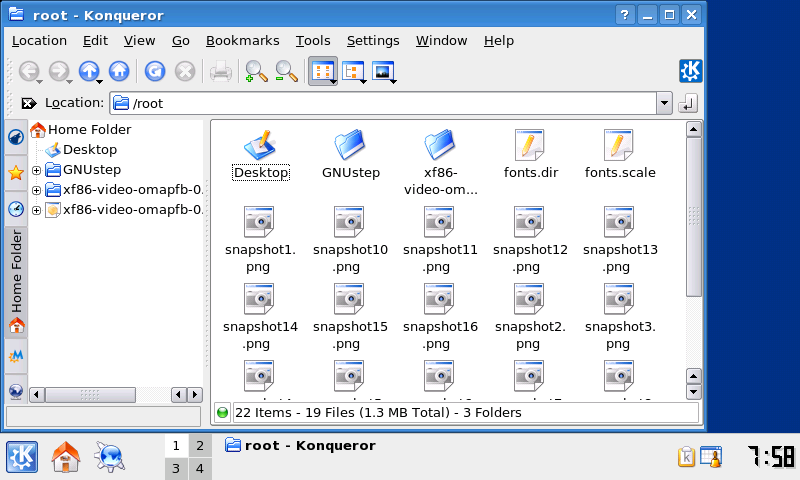
Task: Switch to virtual desktop 2 in the pager
Action: coord(199,446)
